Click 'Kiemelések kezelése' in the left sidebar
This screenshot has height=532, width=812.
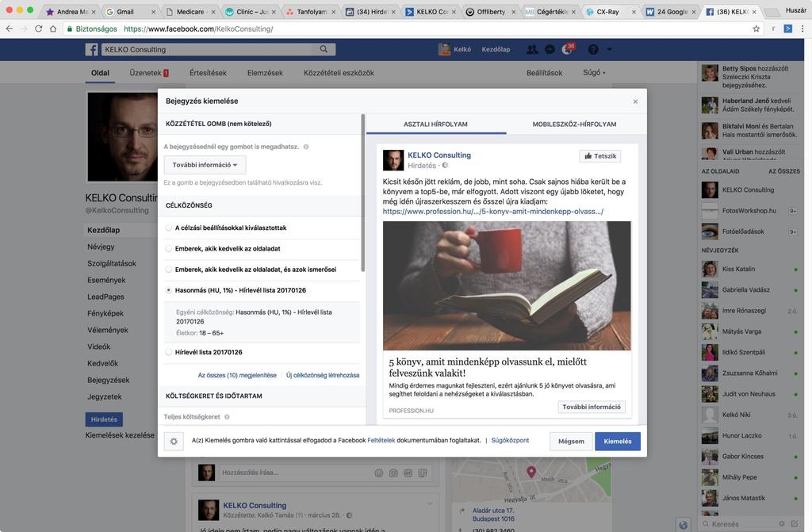click(x=120, y=435)
